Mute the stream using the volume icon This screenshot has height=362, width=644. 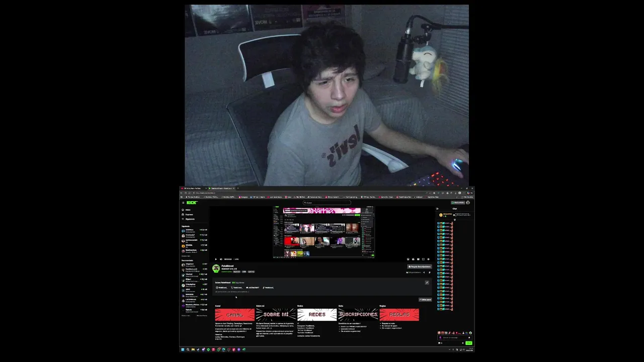(221, 259)
